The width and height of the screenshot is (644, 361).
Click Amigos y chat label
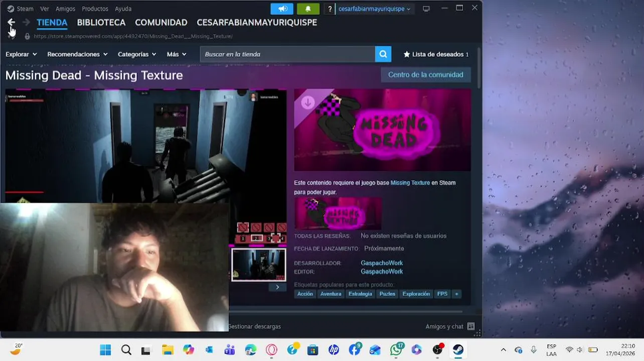click(444, 326)
